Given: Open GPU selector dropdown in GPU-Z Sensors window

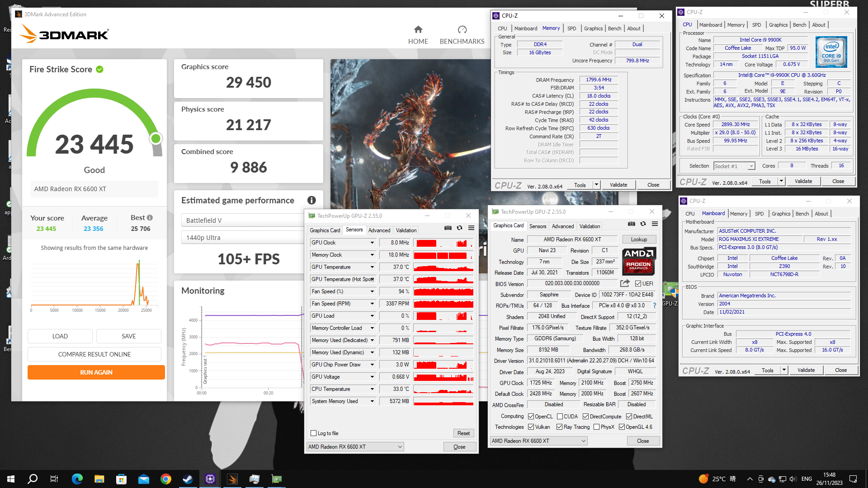Looking at the screenshot, I should click(x=355, y=447).
